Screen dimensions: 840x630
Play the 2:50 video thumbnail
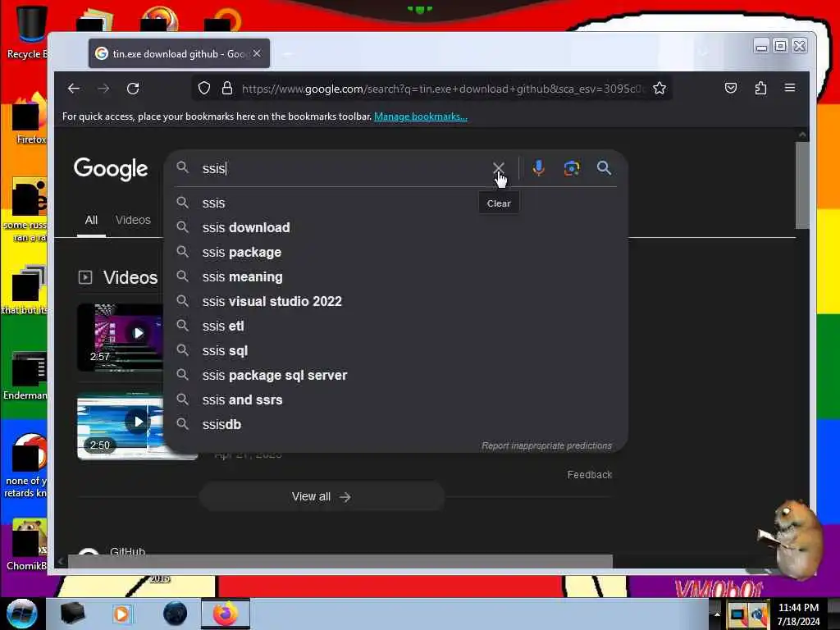[x=120, y=427]
